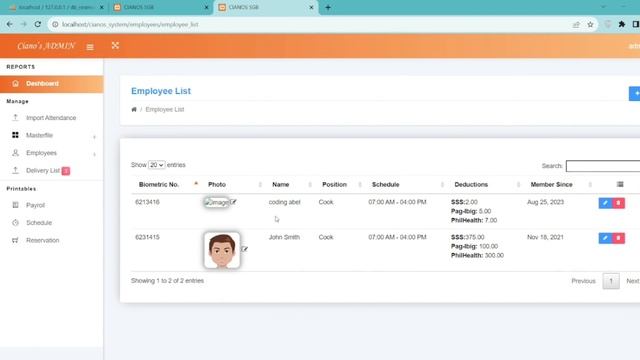
Task: Click the blue add employee button
Action: click(634, 93)
